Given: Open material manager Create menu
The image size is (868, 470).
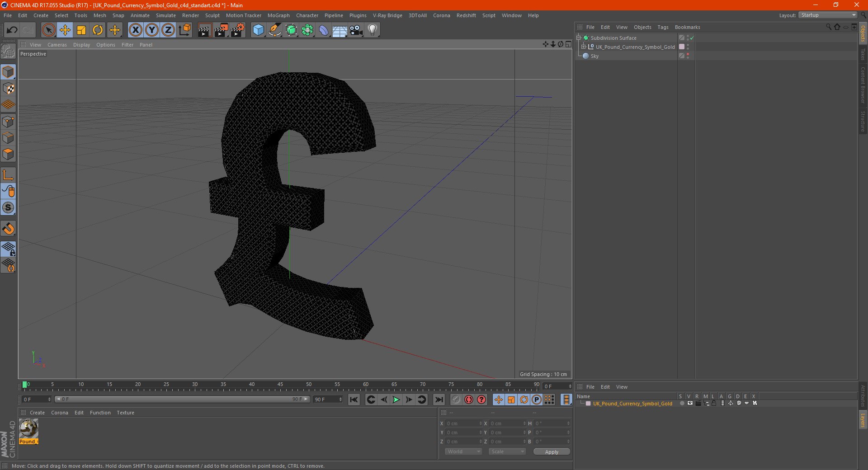Looking at the screenshot, I should pos(37,413).
